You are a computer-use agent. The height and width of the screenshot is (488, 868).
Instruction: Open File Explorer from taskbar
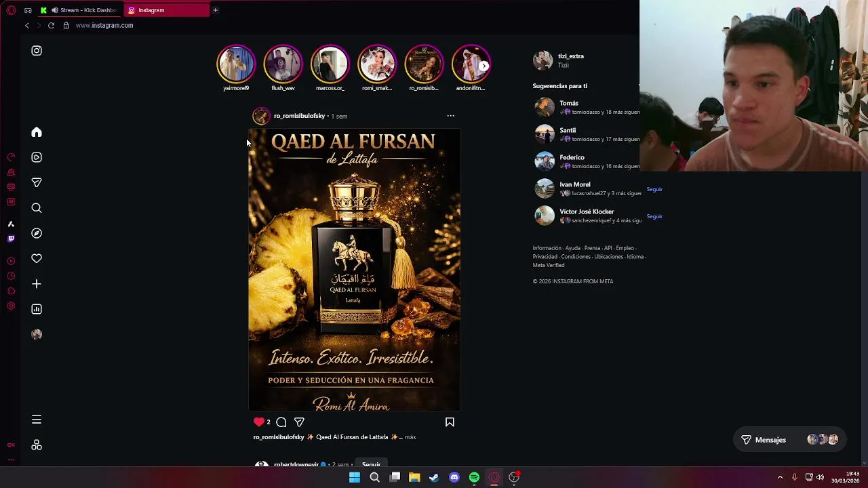(414, 477)
